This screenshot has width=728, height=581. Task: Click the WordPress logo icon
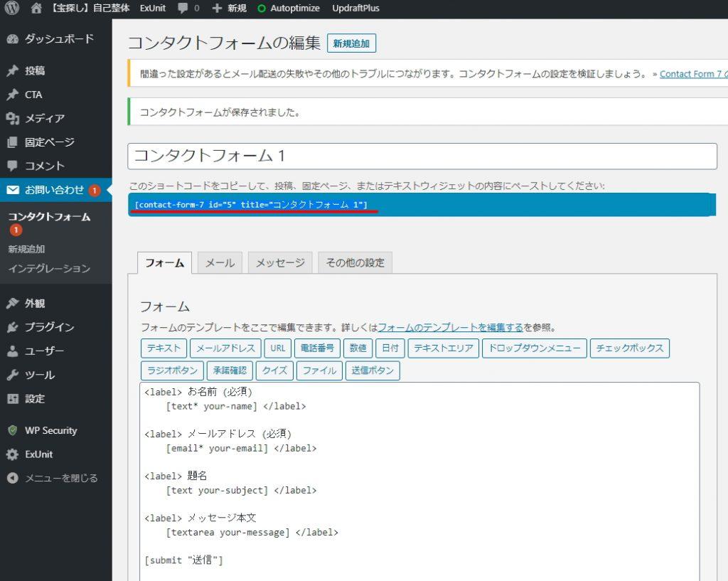coord(11,8)
